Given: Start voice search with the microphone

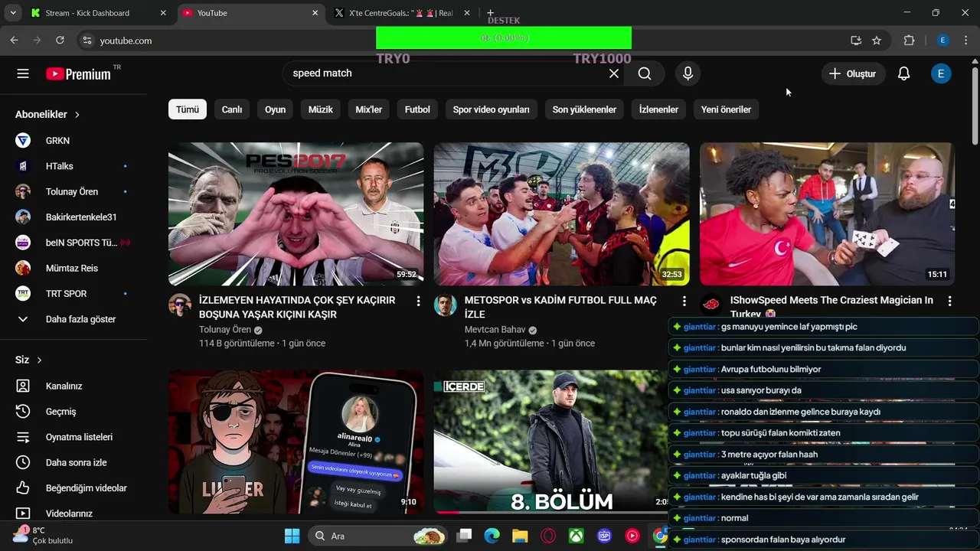Looking at the screenshot, I should point(688,73).
